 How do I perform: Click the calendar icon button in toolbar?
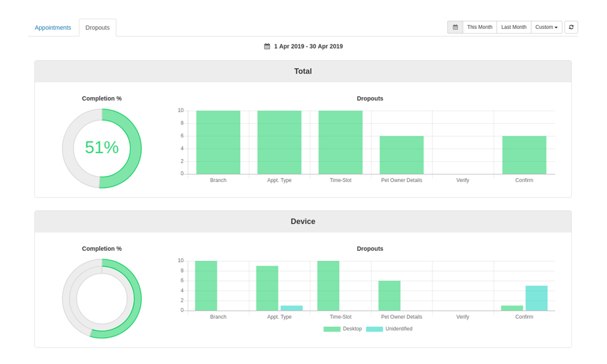point(455,27)
